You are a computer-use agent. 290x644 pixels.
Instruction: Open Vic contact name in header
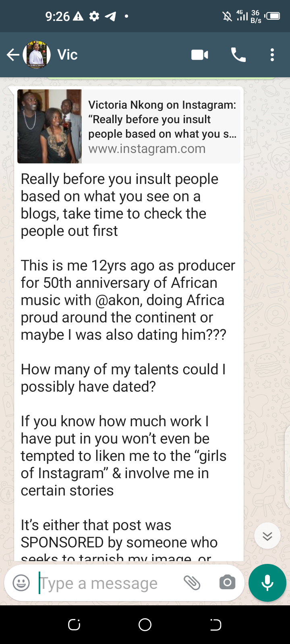tap(67, 55)
